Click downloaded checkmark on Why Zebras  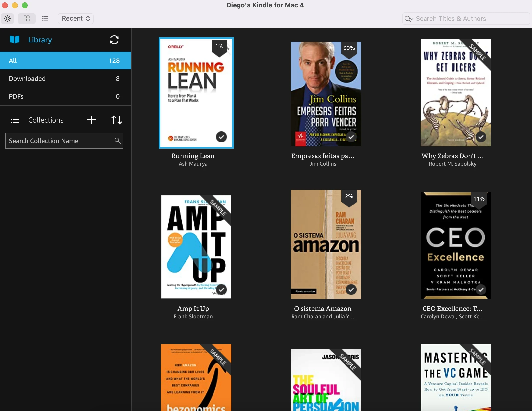[x=481, y=137]
